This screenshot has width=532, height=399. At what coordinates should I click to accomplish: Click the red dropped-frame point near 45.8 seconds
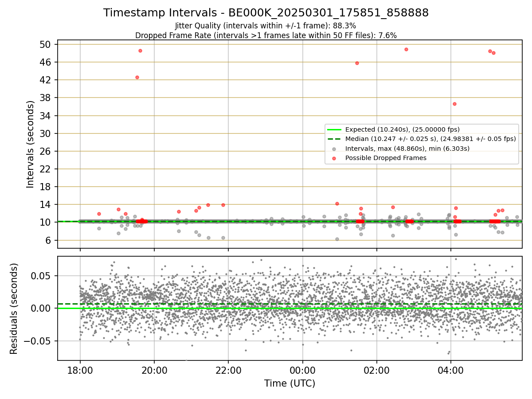357,63
